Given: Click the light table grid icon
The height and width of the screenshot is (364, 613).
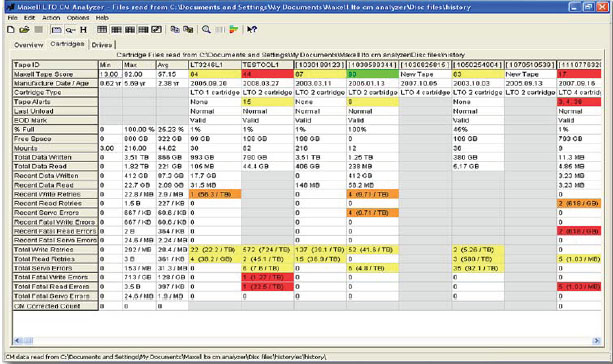Looking at the screenshot, I should tap(102, 30).
